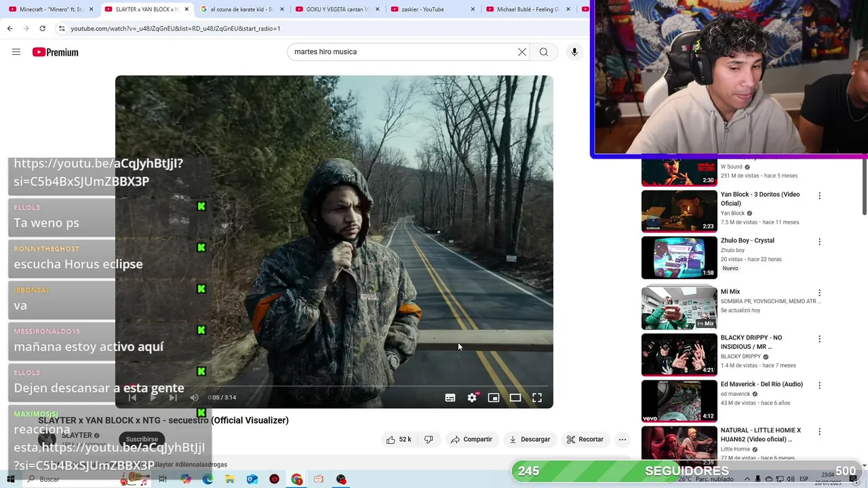The width and height of the screenshot is (868, 488).
Task: Reload the YouTube page
Action: pyautogui.click(x=42, y=28)
